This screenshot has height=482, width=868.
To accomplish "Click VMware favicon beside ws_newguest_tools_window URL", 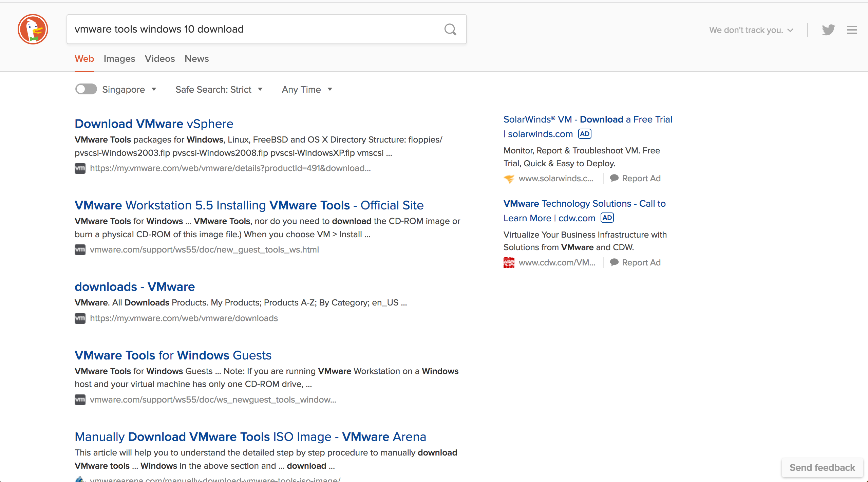I will 80,400.
